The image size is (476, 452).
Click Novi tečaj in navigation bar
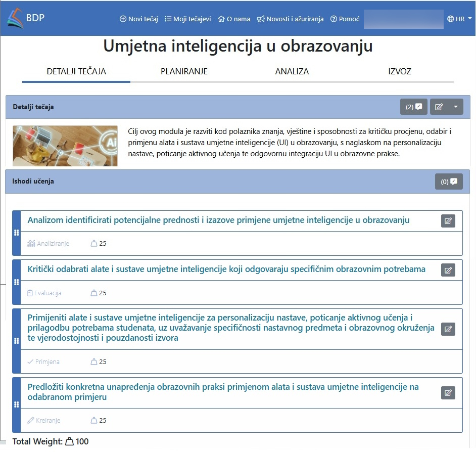[139, 19]
